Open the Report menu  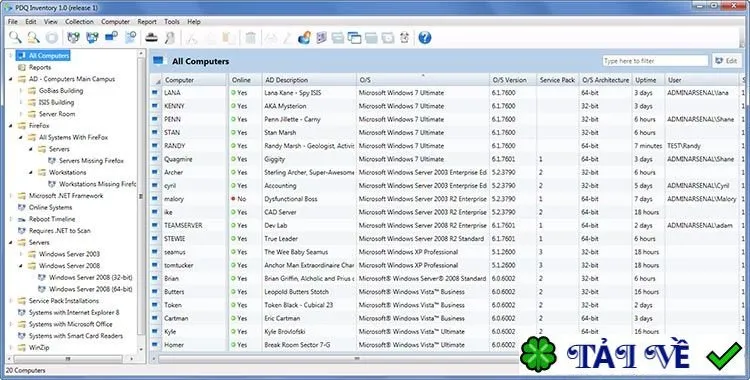point(147,22)
